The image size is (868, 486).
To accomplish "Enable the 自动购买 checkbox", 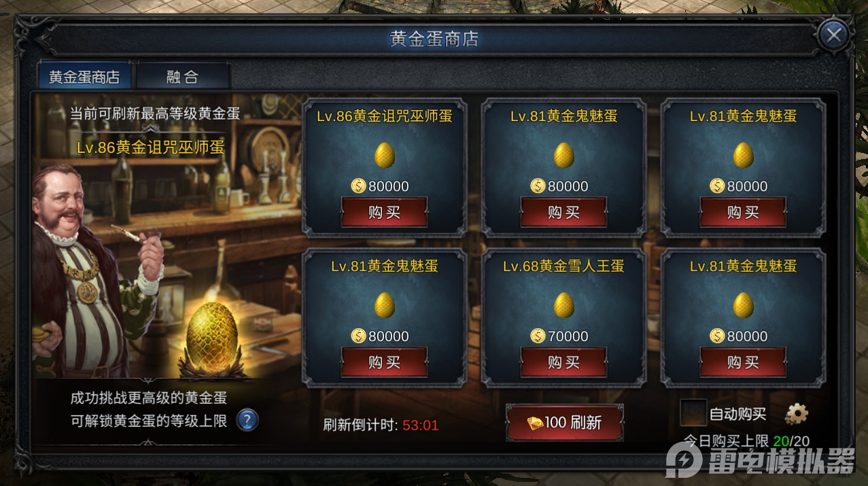I will coord(694,413).
